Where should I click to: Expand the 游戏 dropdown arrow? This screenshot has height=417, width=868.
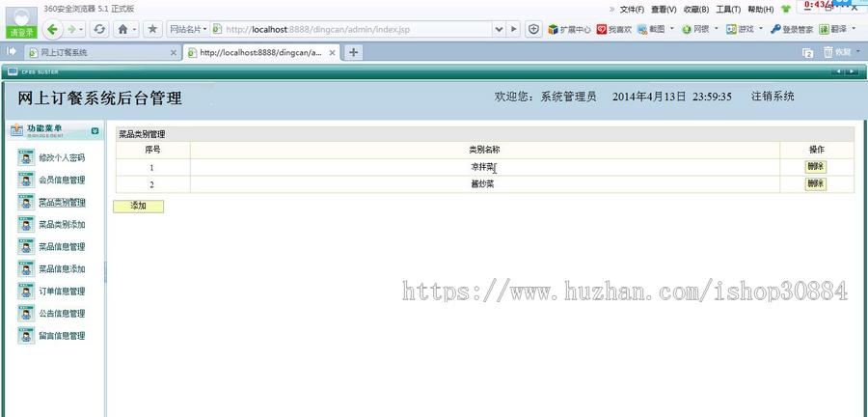pos(761,28)
